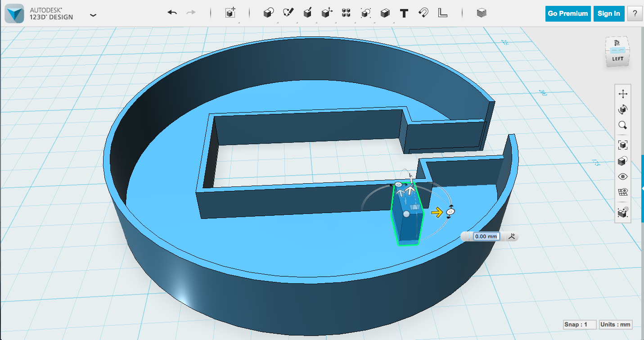Toggle object visibility with the eye icon
644x340 pixels.
623,176
